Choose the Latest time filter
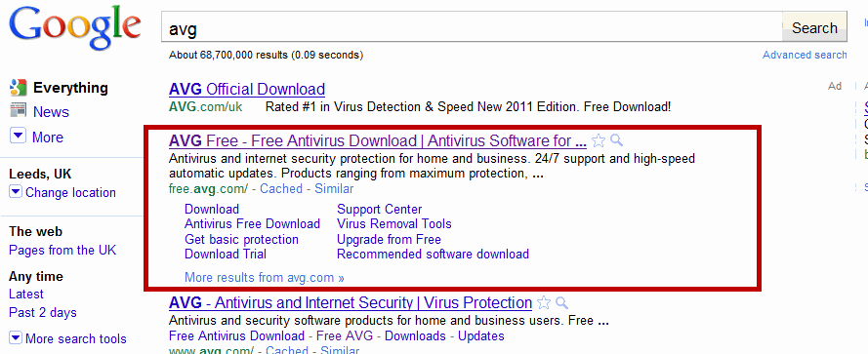Image resolution: width=868 pixels, height=354 pixels. click(26, 295)
